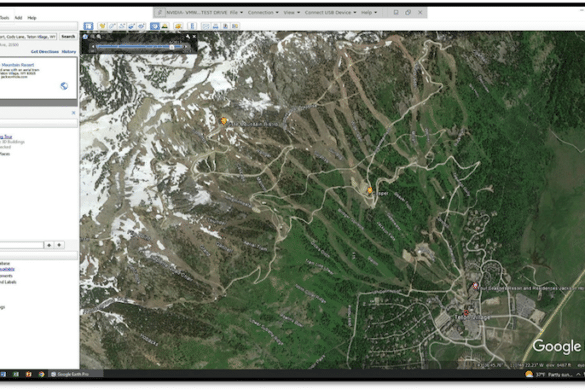Click the pin icon on VMware toolbar
Viewport: 585px width, 390px height.
pos(160,12)
